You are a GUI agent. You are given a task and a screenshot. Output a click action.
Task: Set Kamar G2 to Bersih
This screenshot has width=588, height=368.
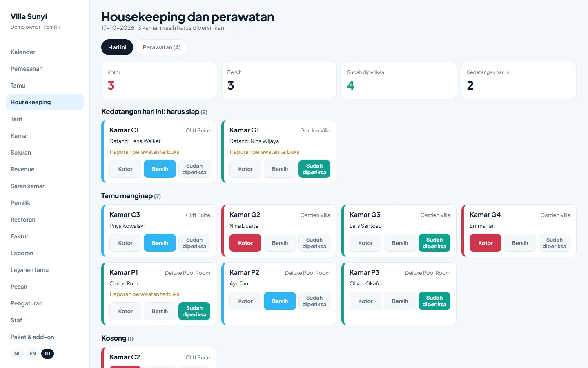click(280, 243)
